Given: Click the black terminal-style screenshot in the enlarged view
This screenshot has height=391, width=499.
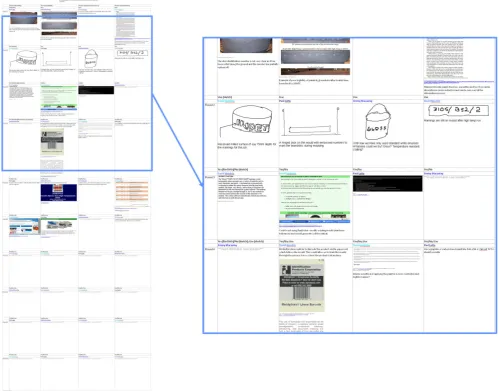Looking at the screenshot, I should point(387,184).
